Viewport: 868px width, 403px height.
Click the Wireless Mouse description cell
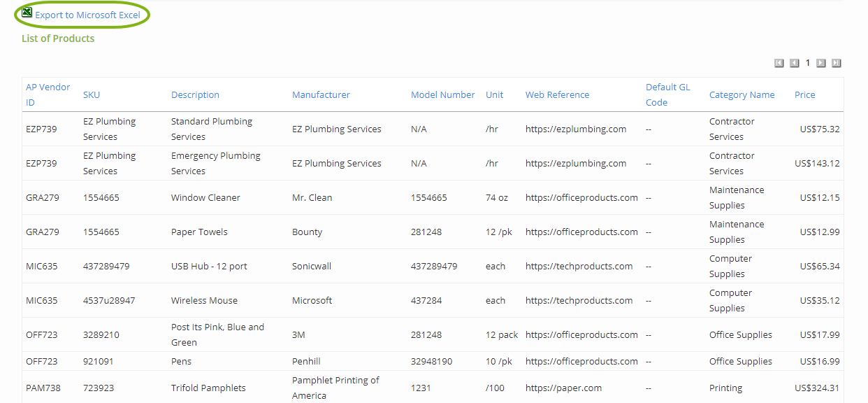coord(204,300)
